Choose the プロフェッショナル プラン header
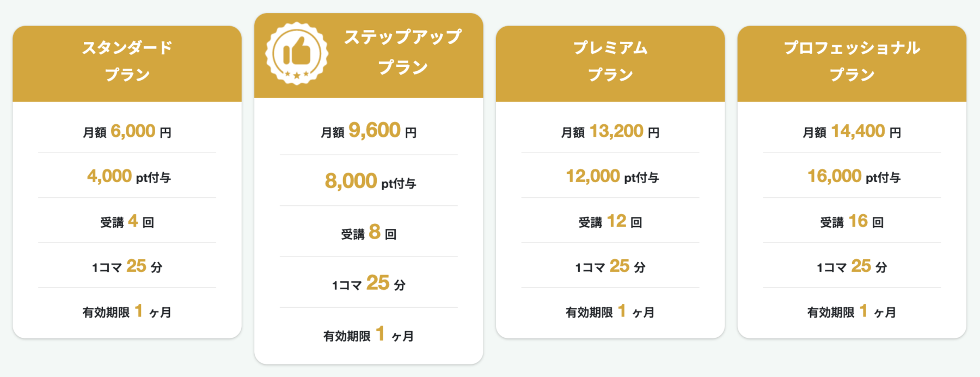Viewport: 980px width, 377px height. [852, 64]
